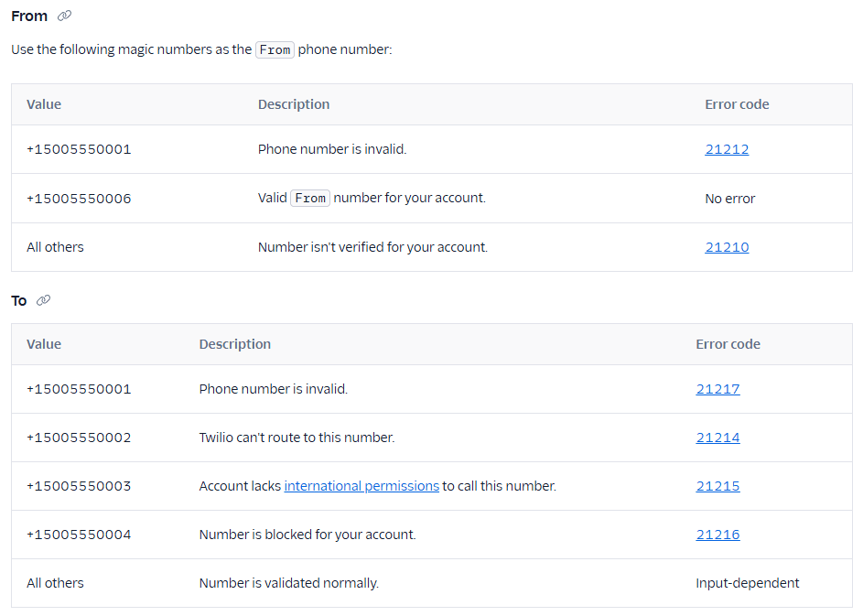
Task: Select the +15005550004 value in the To table
Action: click(81, 535)
